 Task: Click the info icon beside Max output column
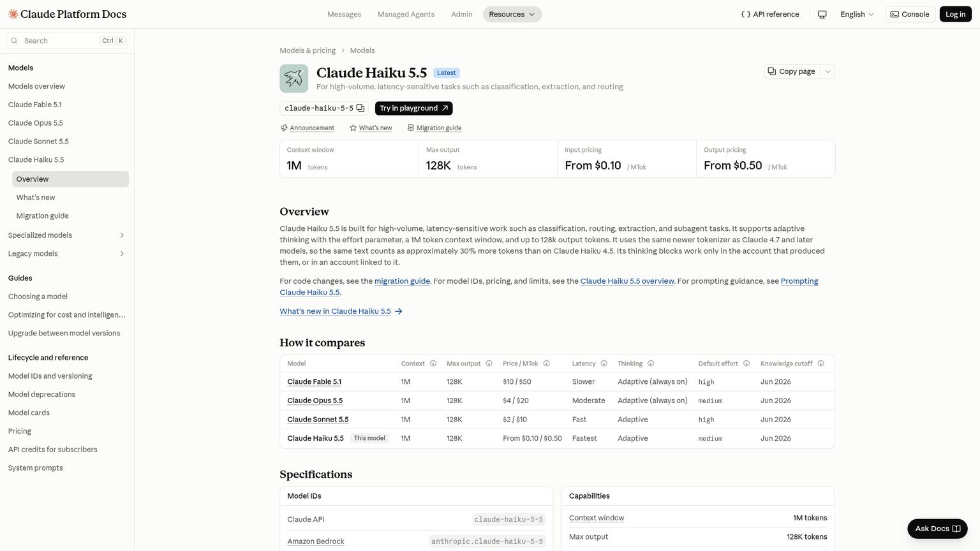click(489, 364)
